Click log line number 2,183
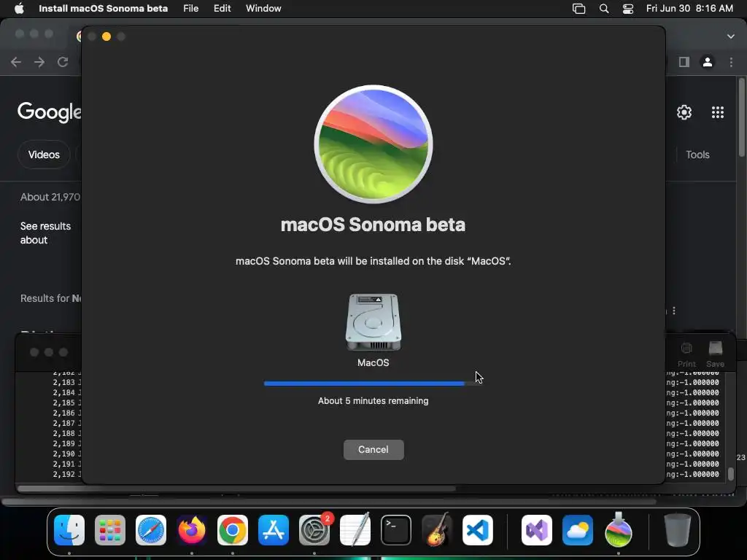 (x=64, y=382)
